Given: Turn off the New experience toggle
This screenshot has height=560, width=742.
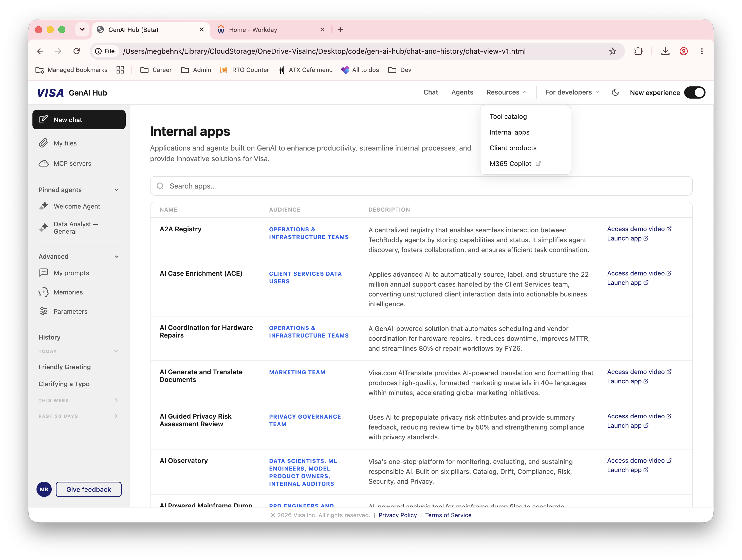Looking at the screenshot, I should click(x=694, y=92).
